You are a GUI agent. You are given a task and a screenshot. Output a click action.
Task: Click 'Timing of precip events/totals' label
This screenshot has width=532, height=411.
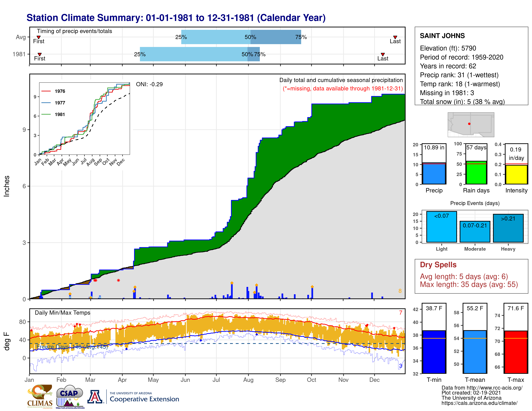click(74, 31)
